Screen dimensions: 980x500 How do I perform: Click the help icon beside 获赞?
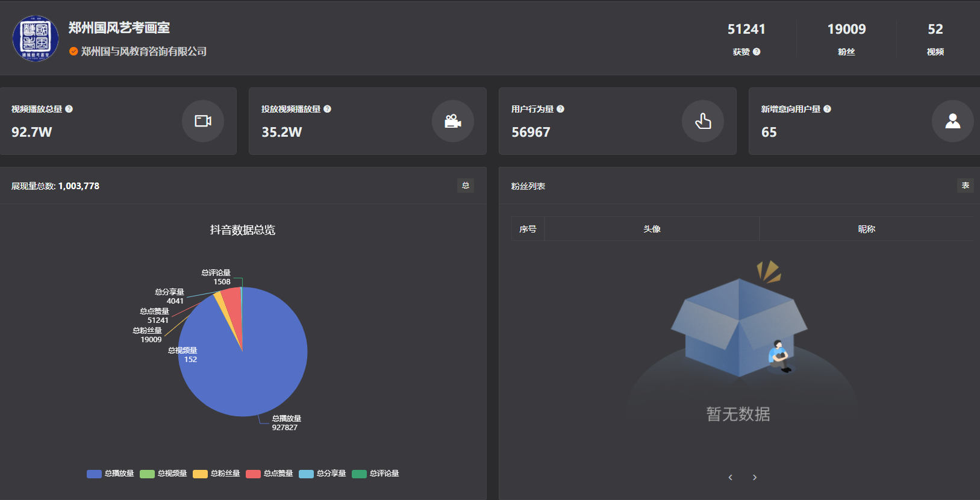[x=757, y=52]
